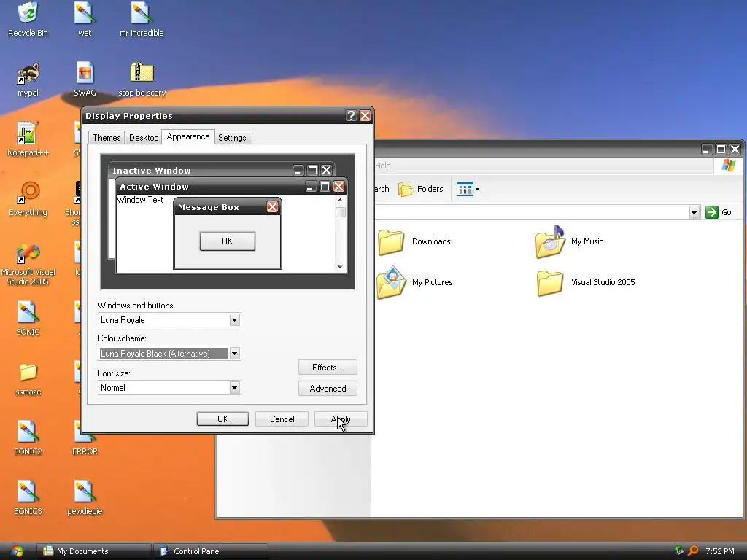Open the Explorer address bar dropdown

tap(694, 212)
